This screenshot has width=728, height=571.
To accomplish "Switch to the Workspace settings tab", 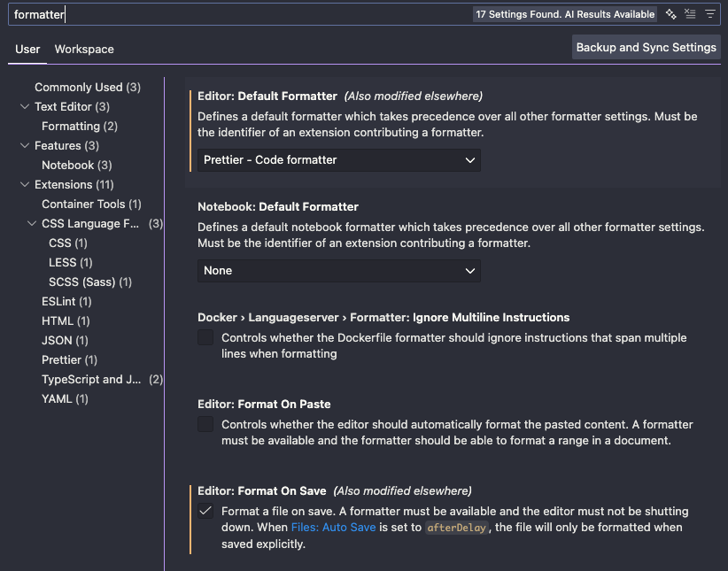I will pyautogui.click(x=84, y=50).
